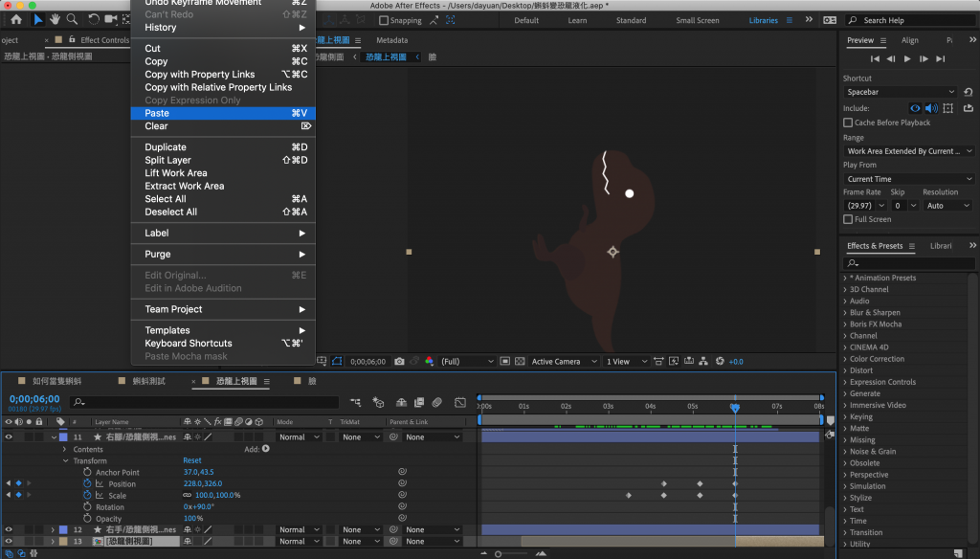Open the Purge submenu

click(223, 255)
